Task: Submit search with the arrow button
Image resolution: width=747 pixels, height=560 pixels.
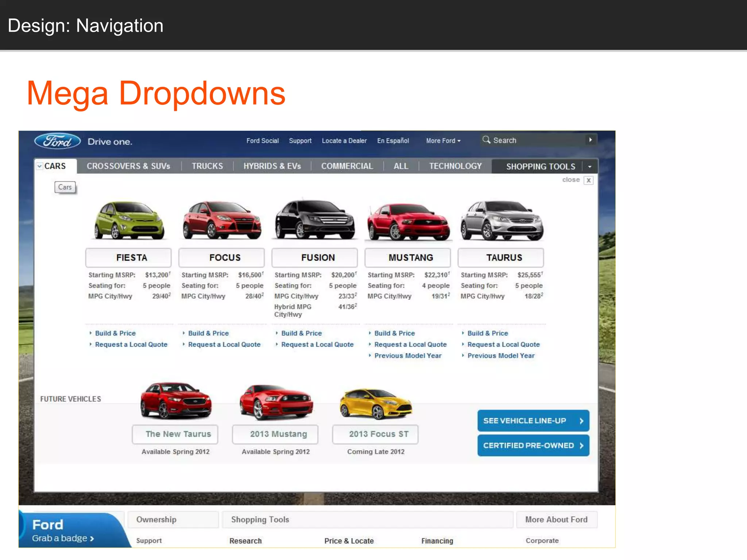Action: point(591,140)
